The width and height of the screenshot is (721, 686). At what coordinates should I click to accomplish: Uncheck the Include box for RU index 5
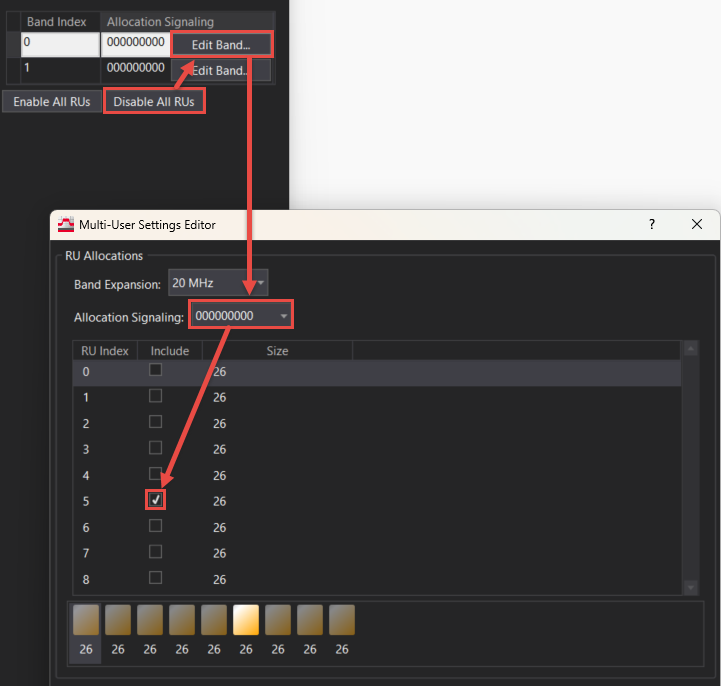(156, 500)
